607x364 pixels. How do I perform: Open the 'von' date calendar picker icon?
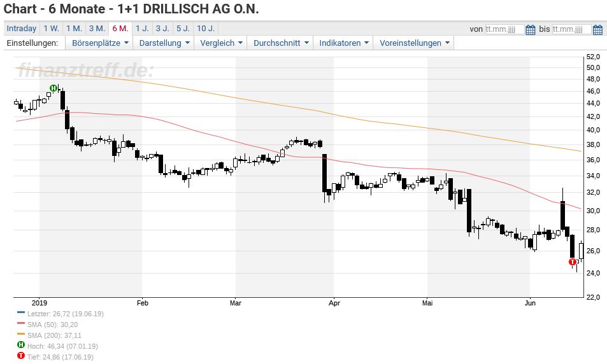click(x=531, y=29)
